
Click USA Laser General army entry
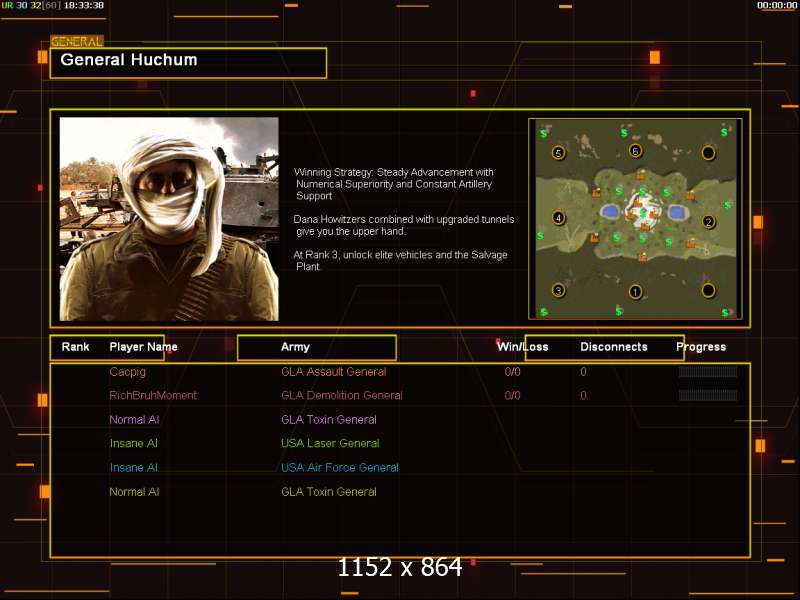tap(330, 443)
